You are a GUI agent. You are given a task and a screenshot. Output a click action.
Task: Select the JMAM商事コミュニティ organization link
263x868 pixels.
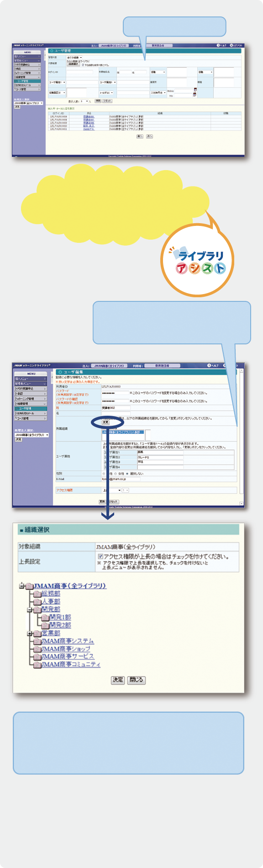[x=71, y=664]
